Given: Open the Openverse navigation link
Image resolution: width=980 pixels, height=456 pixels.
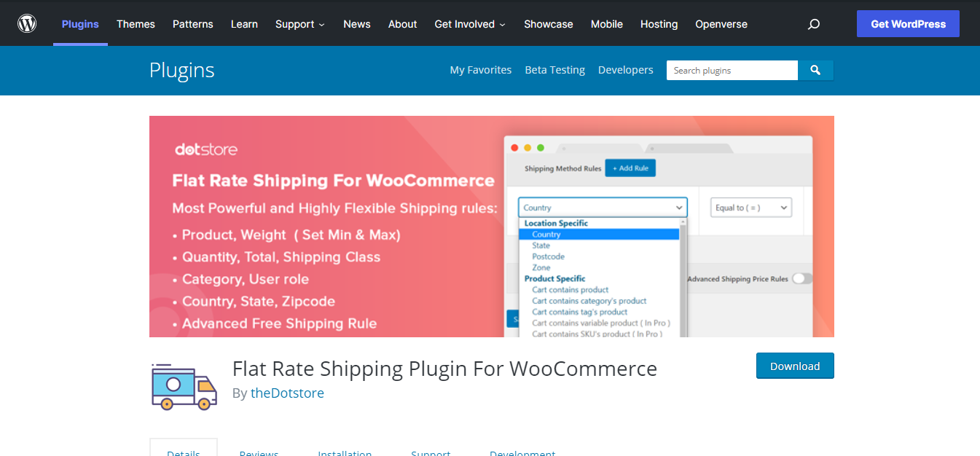Looking at the screenshot, I should 721,24.
